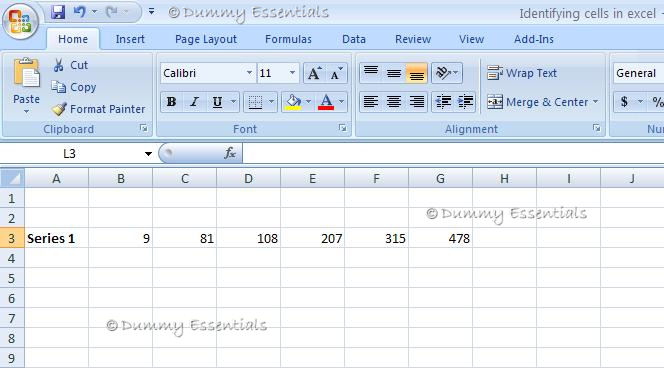Toggle underline formatting

[x=217, y=102]
